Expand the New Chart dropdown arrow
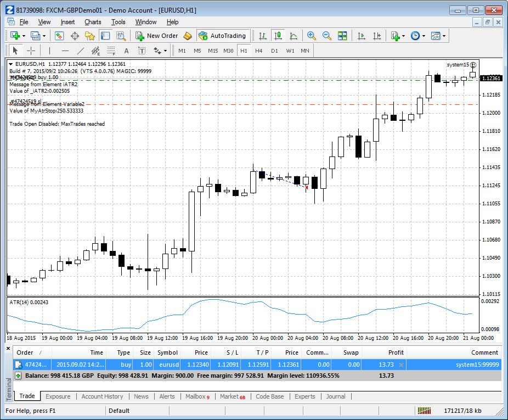 tap(24, 36)
